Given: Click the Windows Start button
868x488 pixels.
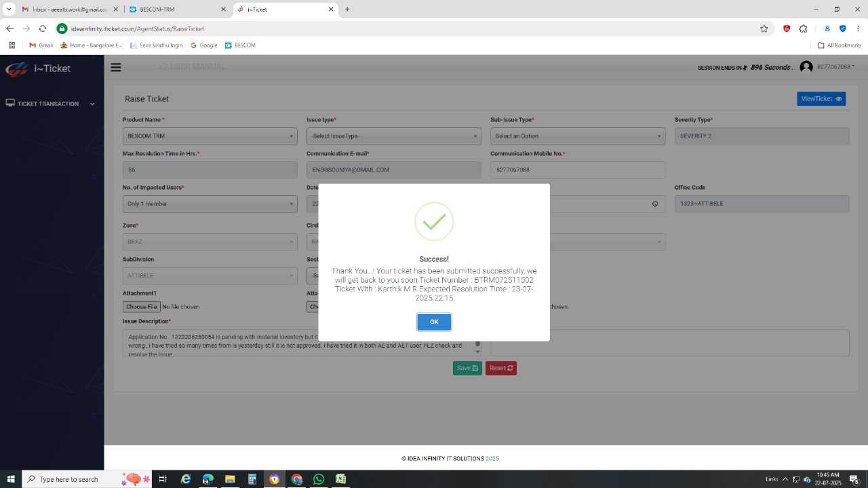Looking at the screenshot, I should 11,479.
